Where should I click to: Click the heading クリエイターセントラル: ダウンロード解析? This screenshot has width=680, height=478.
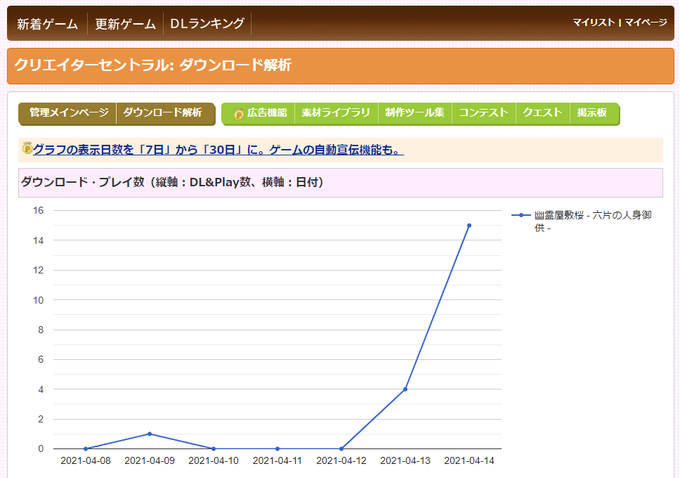(153, 65)
